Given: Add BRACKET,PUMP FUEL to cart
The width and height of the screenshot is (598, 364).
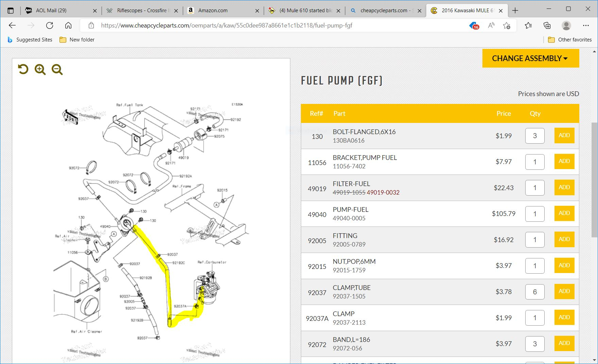Looking at the screenshot, I should (x=564, y=161).
